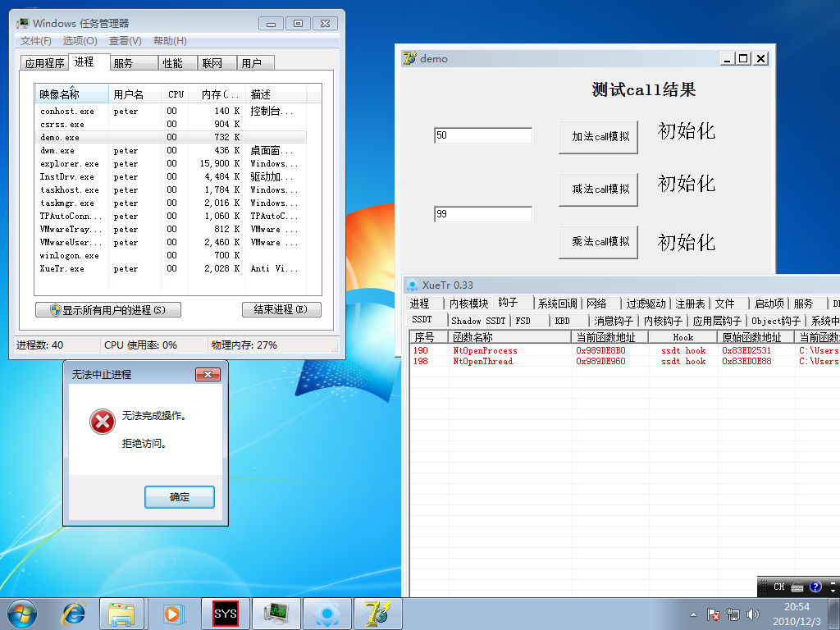Image resolution: width=840 pixels, height=630 pixels.
Task: Focus the input field containing 50
Action: click(x=482, y=135)
